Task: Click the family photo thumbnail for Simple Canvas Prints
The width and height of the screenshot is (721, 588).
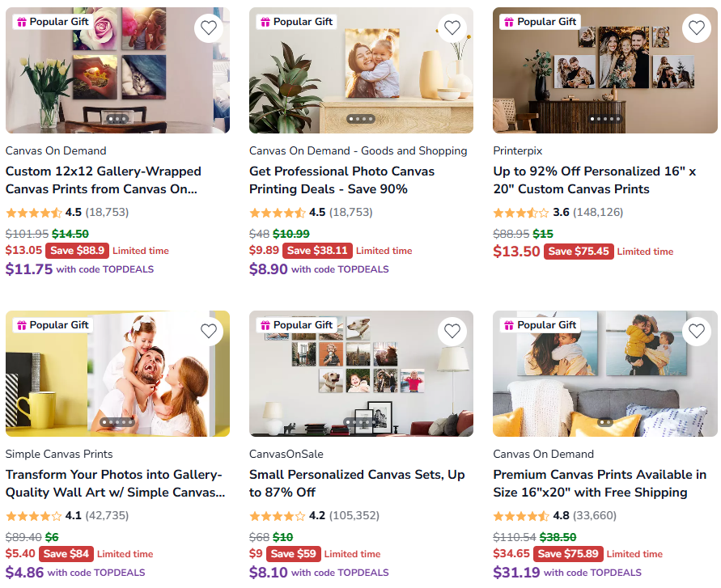Action: (117, 374)
